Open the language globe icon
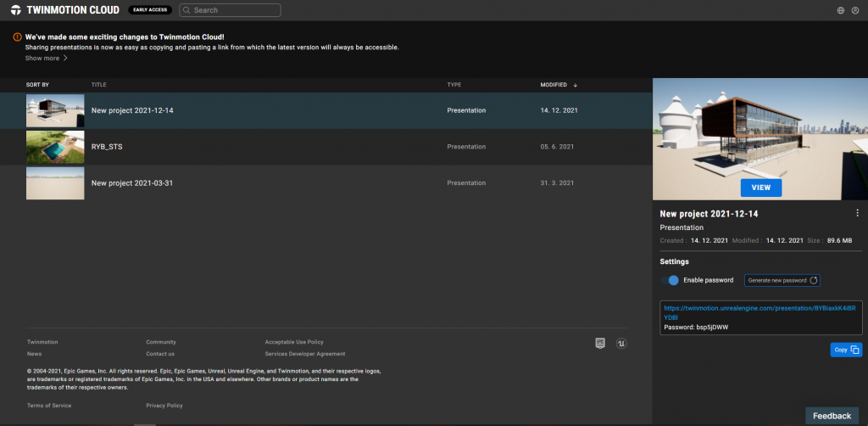 [841, 10]
